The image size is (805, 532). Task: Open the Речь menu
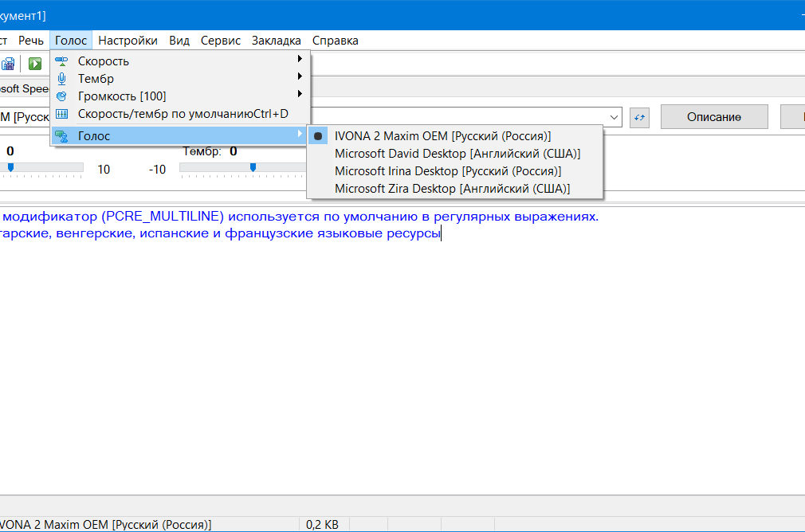pos(31,41)
